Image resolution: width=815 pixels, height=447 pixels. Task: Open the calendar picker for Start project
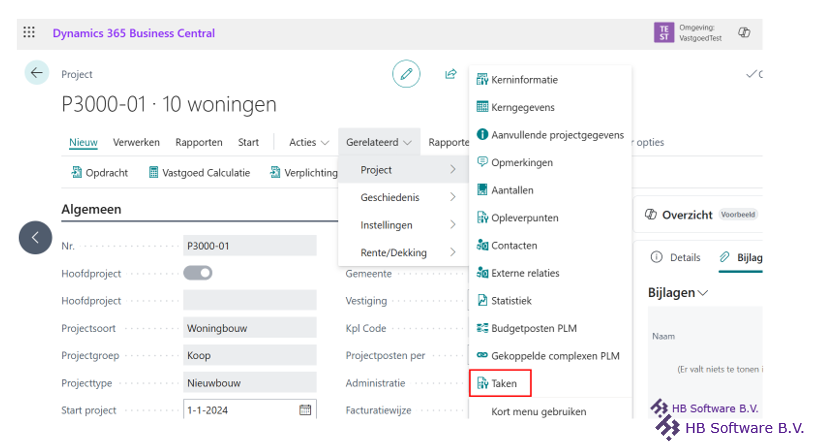tap(305, 410)
